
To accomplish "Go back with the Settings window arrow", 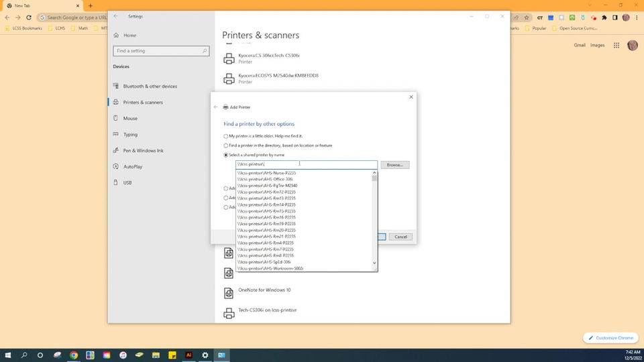I will [x=116, y=16].
